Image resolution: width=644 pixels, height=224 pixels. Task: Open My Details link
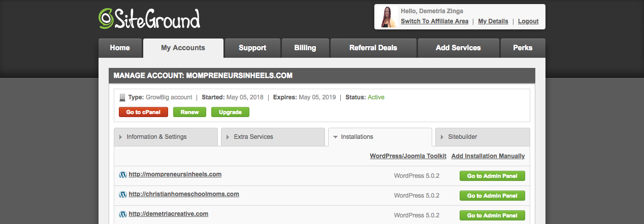pyautogui.click(x=493, y=21)
